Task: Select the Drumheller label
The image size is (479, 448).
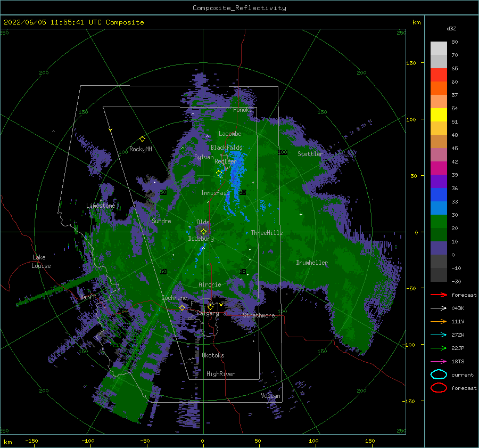Action: point(312,263)
